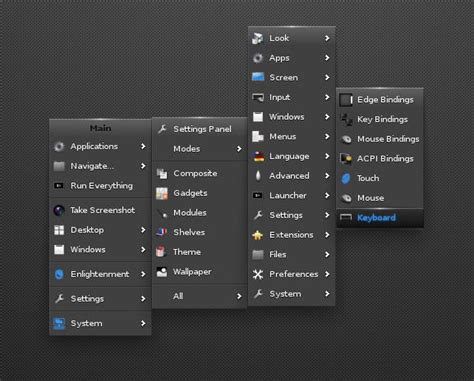This screenshot has height=381, width=474.
Task: Expand the Advanced submenu arrow
Action: click(327, 176)
